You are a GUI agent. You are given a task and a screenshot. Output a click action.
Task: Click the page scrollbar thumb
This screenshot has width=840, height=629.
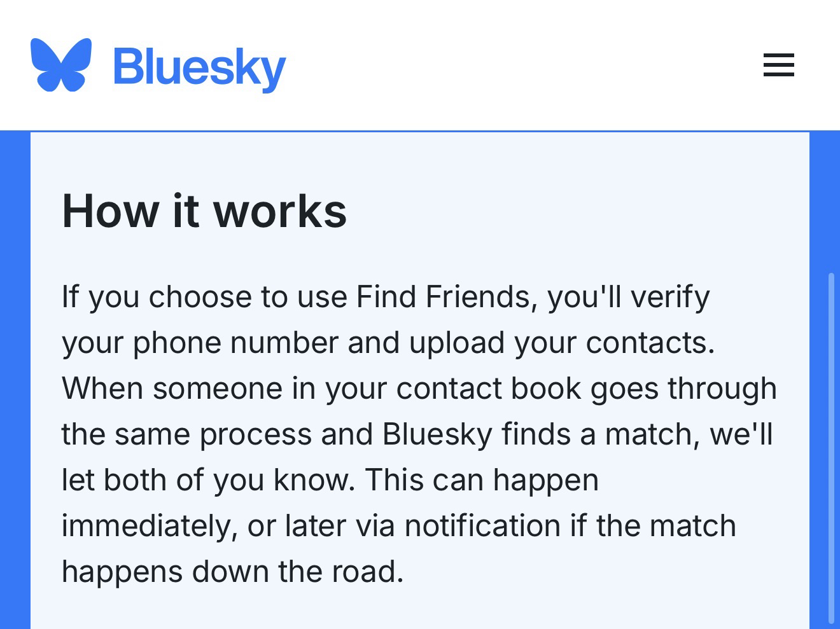click(x=831, y=445)
